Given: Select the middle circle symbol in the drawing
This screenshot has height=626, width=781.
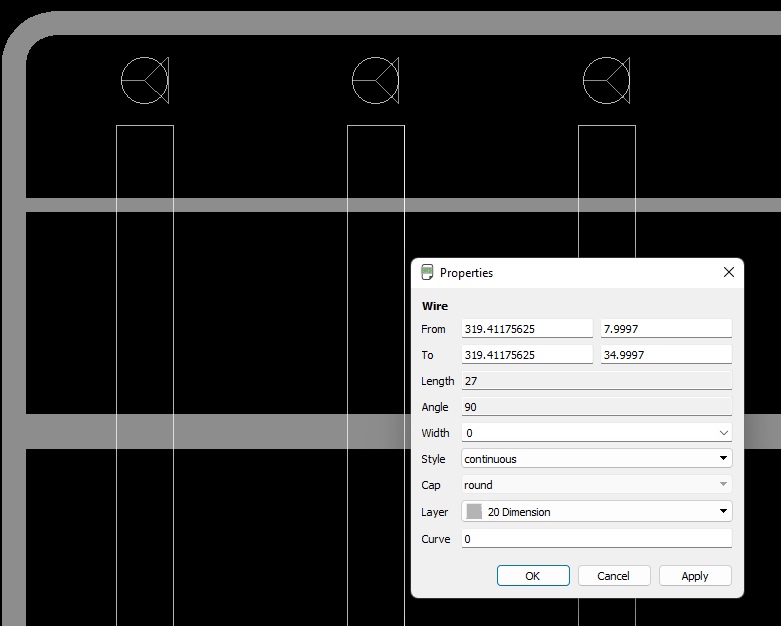Looking at the screenshot, I should tap(376, 80).
